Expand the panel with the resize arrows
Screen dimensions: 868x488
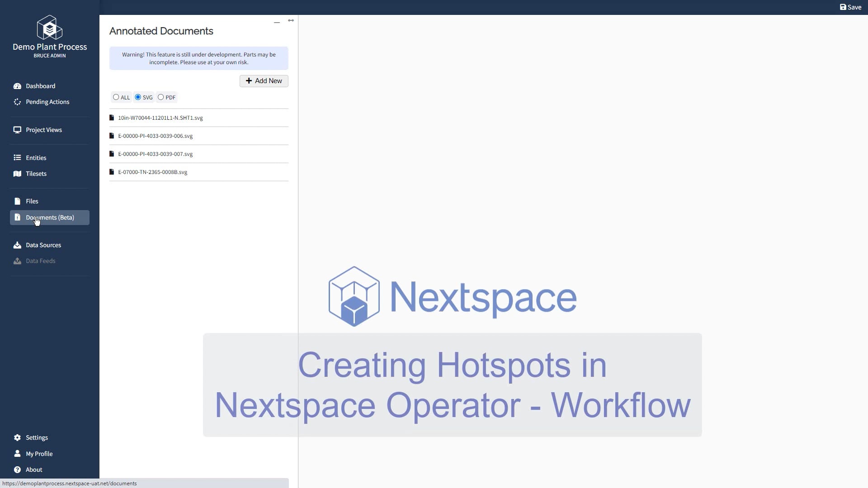[291, 20]
